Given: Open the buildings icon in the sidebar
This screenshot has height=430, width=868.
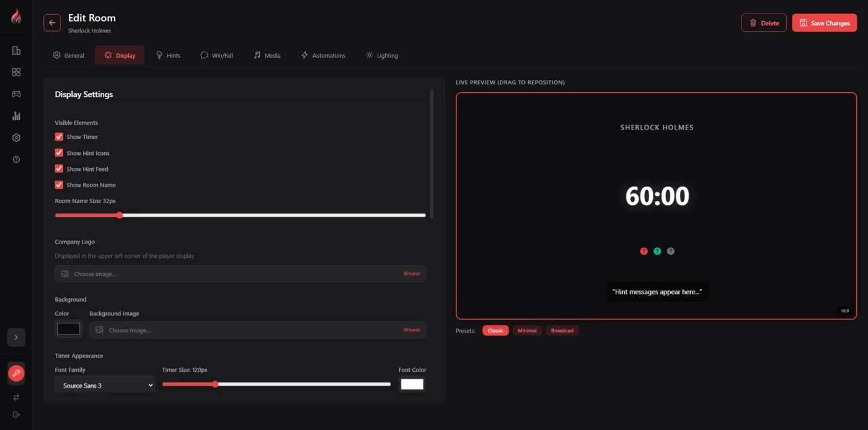Looking at the screenshot, I should click(x=16, y=51).
